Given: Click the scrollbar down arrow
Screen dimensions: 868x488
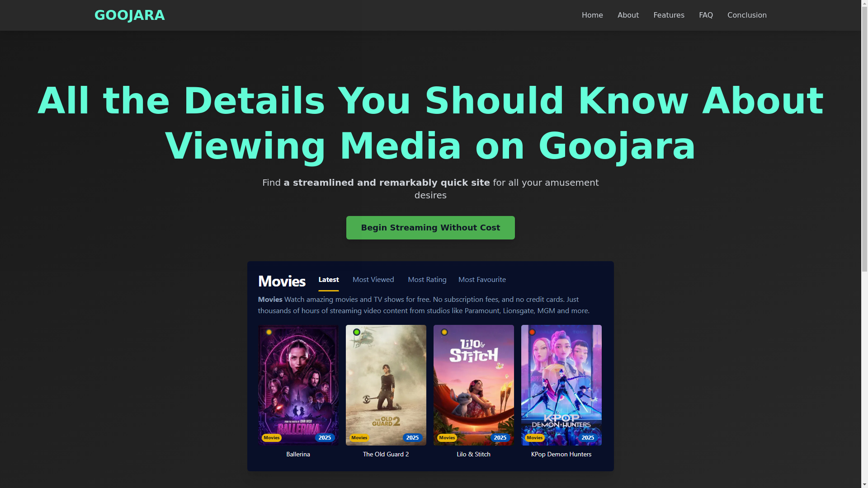Looking at the screenshot, I should tap(864, 484).
